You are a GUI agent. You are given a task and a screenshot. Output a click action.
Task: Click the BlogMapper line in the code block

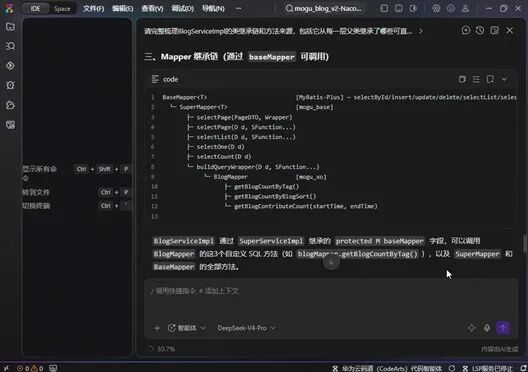(x=230, y=177)
